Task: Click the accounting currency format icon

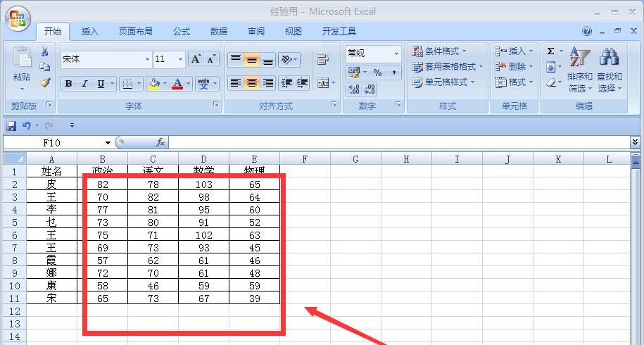Action: coord(354,73)
